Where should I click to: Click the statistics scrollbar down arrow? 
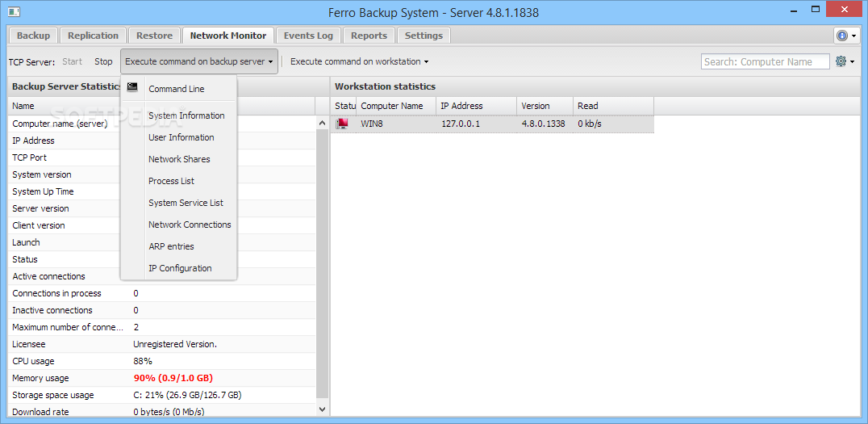[x=323, y=409]
